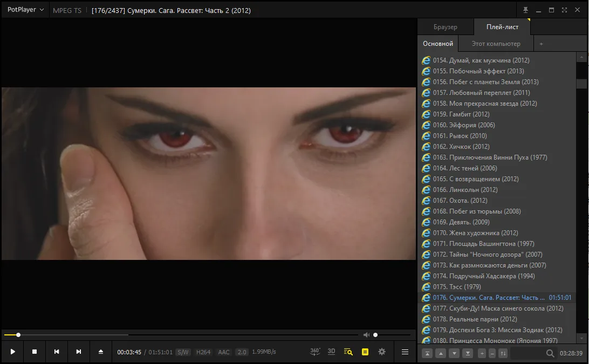
Task: Add a new playlist with the plus tab
Action: [542, 44]
